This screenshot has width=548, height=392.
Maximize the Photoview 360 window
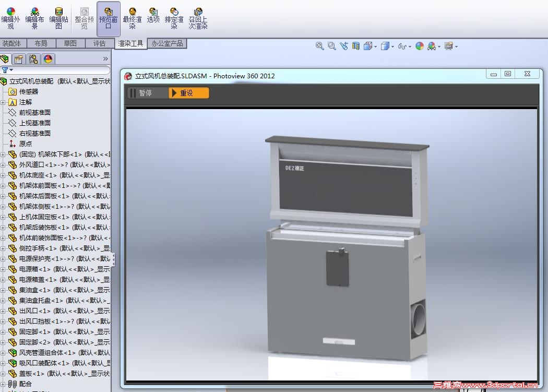pos(508,74)
